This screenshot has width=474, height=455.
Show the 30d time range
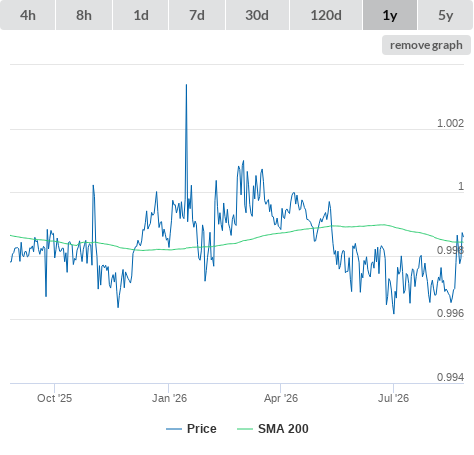257,15
